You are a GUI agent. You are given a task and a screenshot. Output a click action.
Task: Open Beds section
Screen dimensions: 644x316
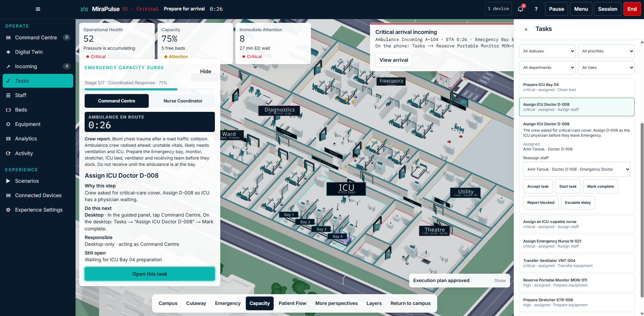[x=38, y=110]
